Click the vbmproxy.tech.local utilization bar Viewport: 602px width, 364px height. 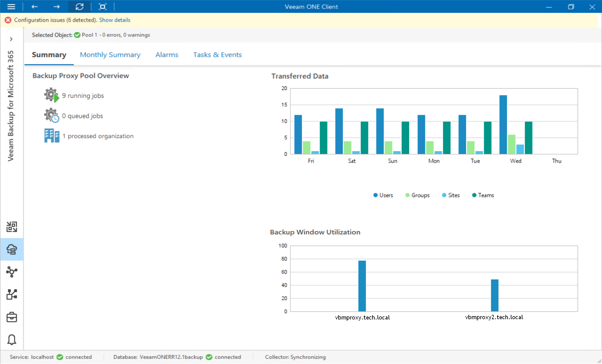point(362,286)
